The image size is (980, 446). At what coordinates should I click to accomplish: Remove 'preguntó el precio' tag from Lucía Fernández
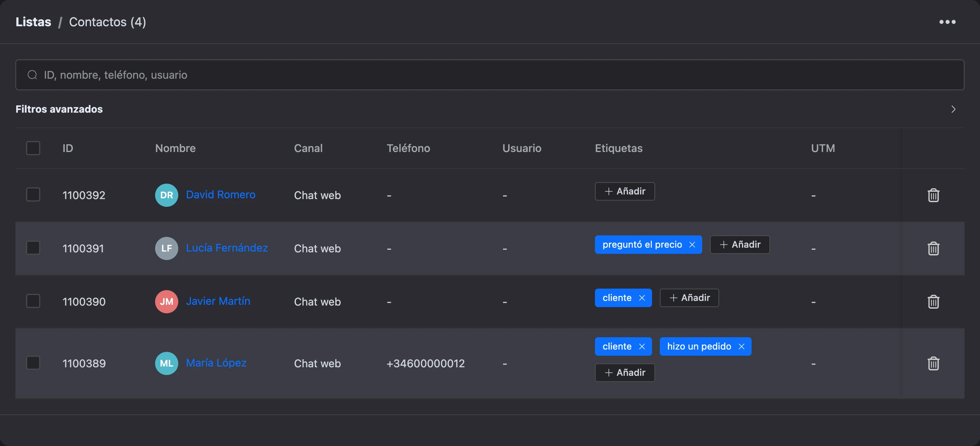(692, 245)
